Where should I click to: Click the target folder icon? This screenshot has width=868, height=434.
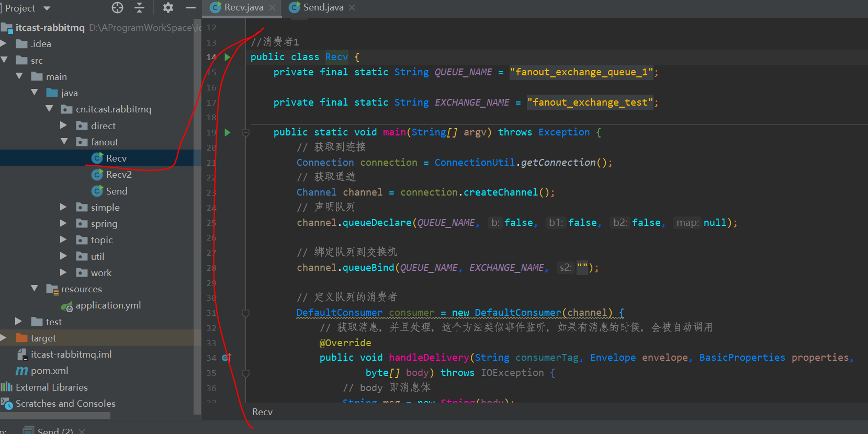point(21,338)
